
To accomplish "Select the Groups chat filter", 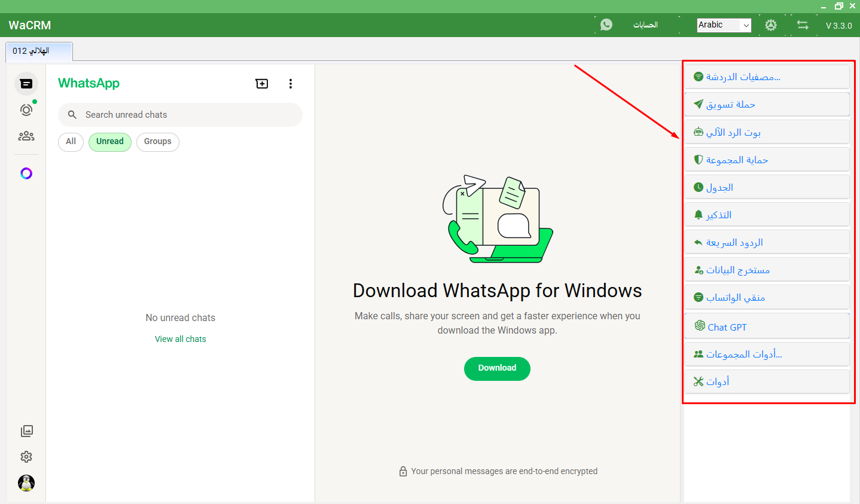I will pos(158,142).
